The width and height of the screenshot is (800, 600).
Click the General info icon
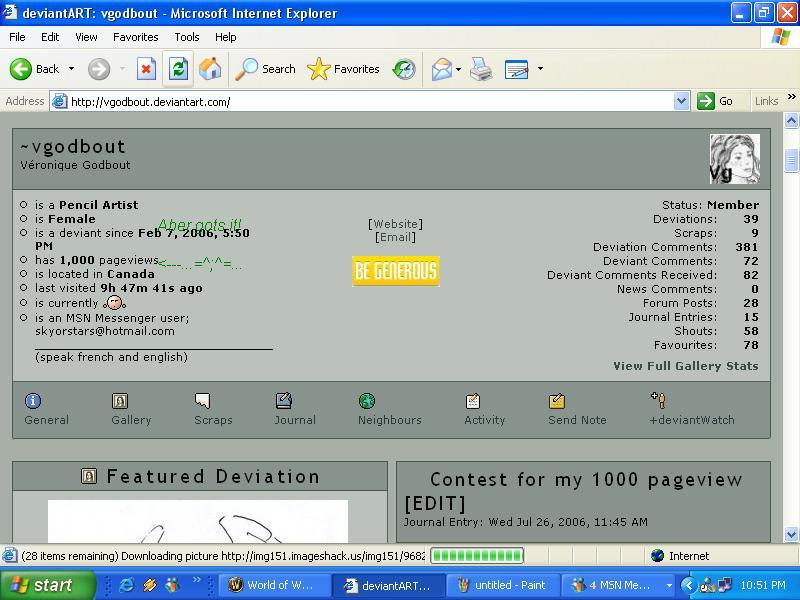click(33, 401)
